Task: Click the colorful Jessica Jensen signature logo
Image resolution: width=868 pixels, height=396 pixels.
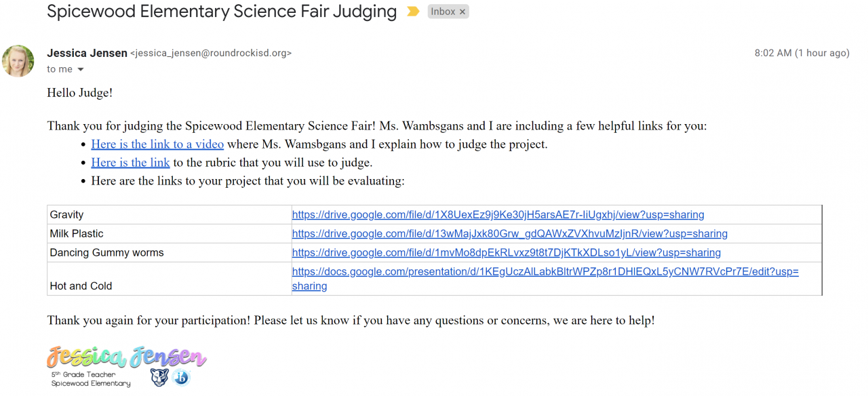Action: [127, 357]
